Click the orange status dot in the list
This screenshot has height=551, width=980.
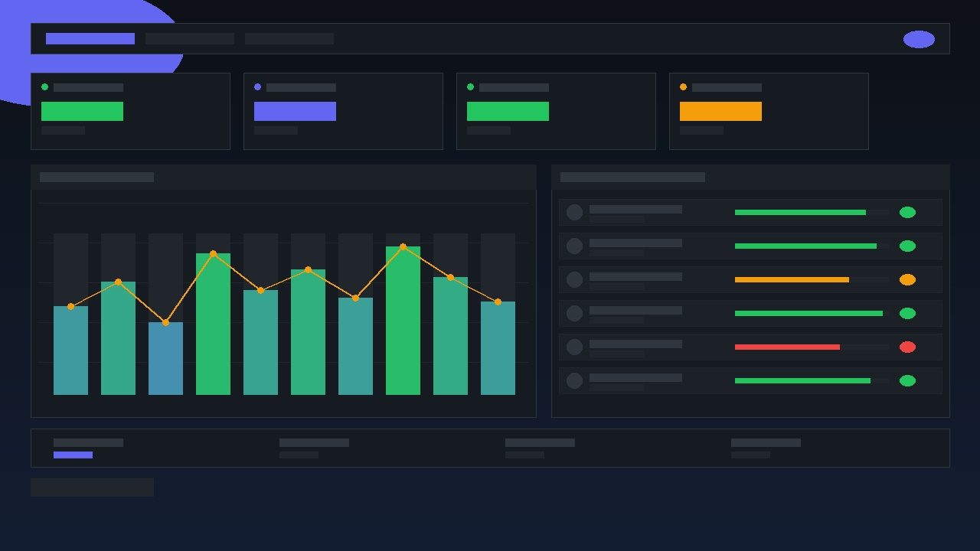pos(907,279)
